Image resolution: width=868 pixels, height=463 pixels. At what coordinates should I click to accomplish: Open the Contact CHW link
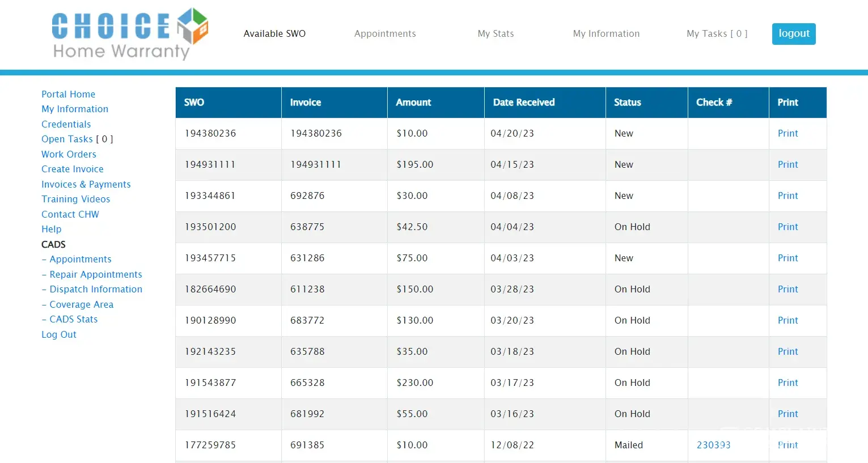(x=70, y=214)
